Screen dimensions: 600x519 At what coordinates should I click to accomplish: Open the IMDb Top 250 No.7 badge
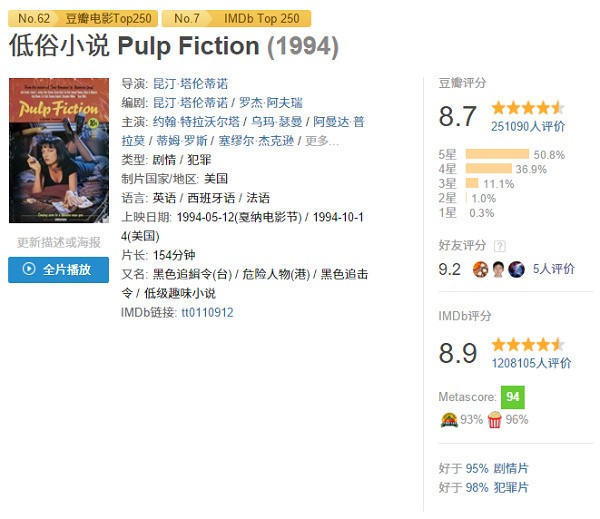[236, 18]
